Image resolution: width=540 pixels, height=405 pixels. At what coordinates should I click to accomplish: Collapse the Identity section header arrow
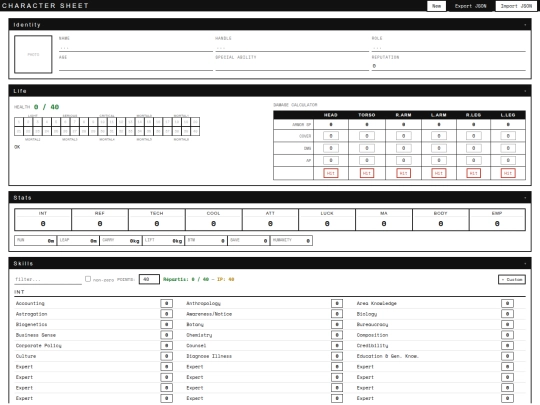(525, 25)
